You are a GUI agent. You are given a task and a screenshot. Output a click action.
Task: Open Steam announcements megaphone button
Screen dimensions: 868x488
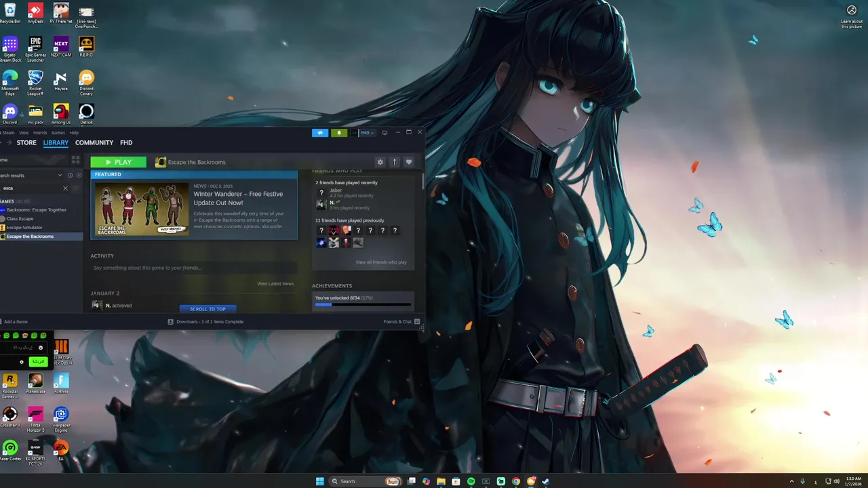pos(320,133)
